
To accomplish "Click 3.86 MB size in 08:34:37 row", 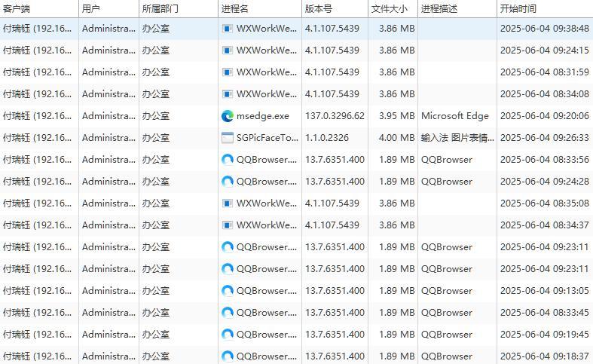I will (x=397, y=225).
